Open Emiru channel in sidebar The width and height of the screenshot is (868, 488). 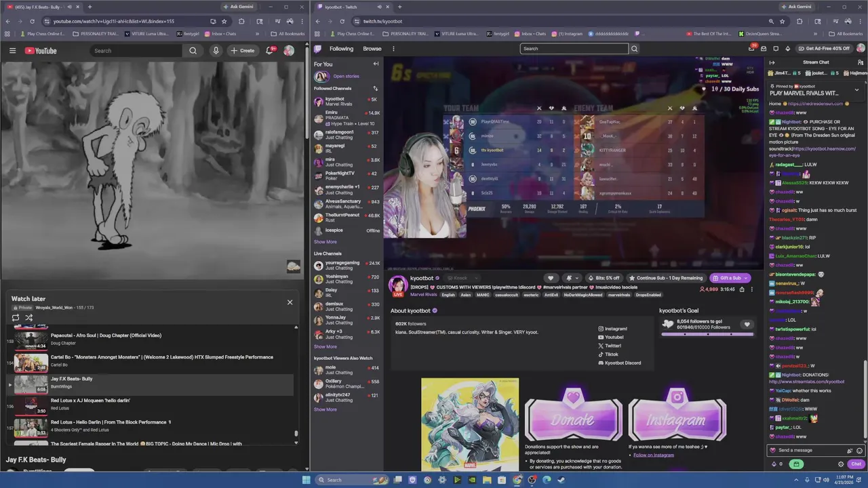pyautogui.click(x=347, y=119)
